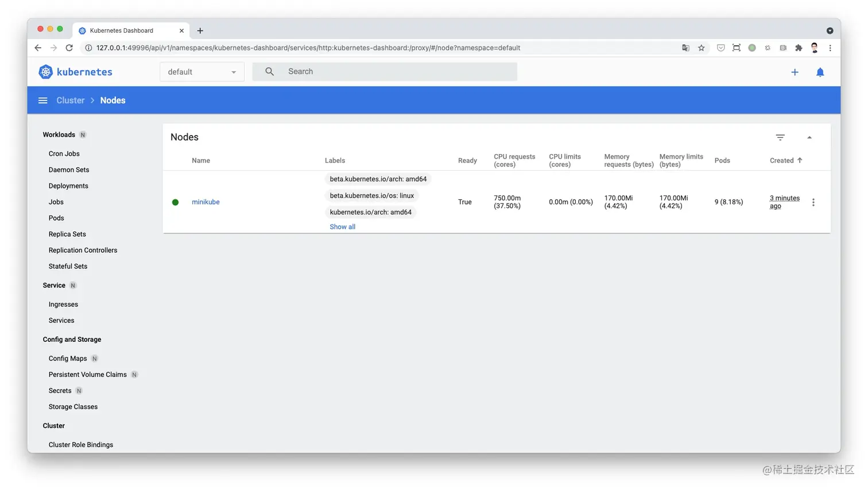The image size is (868, 489).
Task: Open Pods in the sidebar
Action: pos(56,218)
